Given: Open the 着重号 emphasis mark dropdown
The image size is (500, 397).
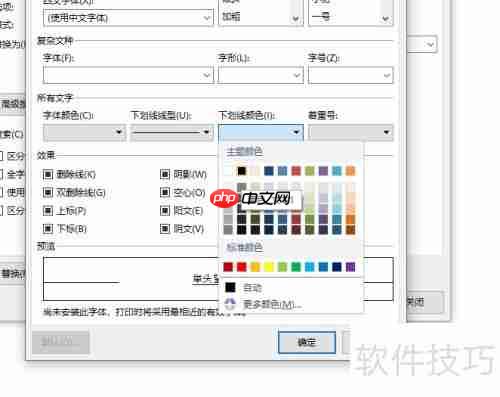Looking at the screenshot, I should tap(351, 132).
